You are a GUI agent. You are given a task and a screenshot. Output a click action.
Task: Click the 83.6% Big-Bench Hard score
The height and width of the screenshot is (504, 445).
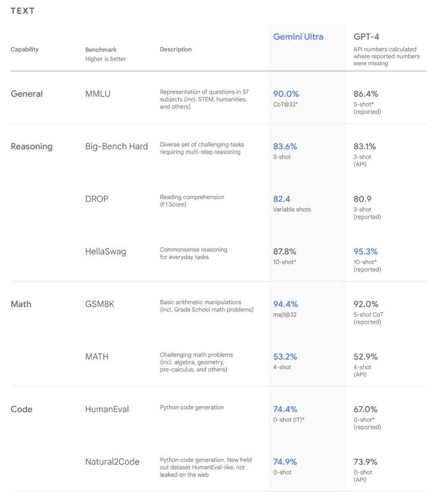(x=285, y=147)
